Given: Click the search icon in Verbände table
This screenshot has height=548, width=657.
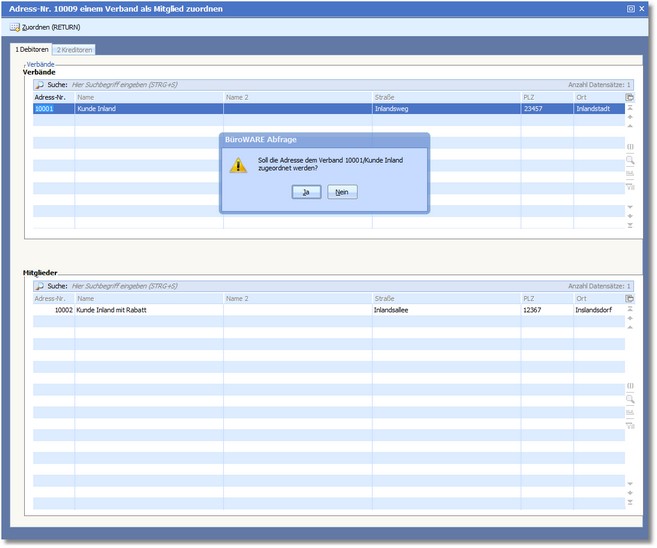Looking at the screenshot, I should pyautogui.click(x=40, y=85).
